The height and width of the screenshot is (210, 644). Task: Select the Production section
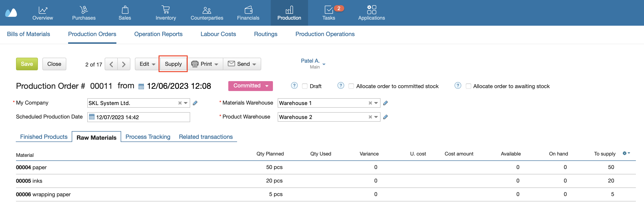289,13
